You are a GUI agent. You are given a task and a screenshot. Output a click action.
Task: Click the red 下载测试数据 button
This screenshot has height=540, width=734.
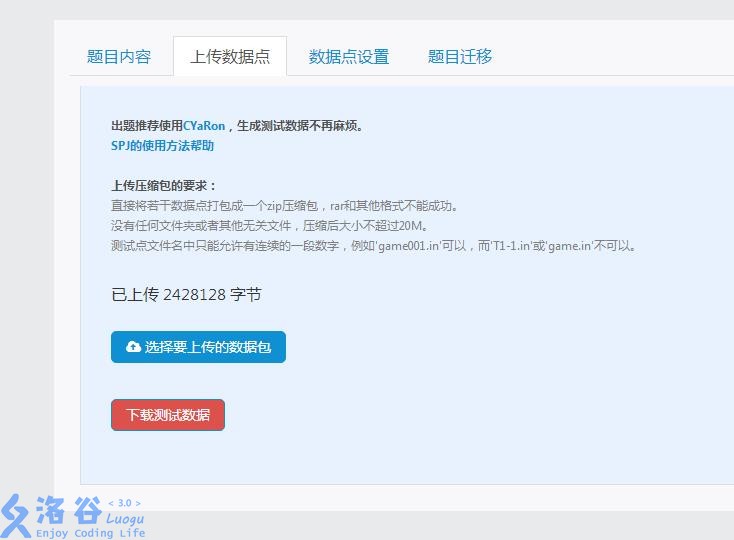[168, 415]
